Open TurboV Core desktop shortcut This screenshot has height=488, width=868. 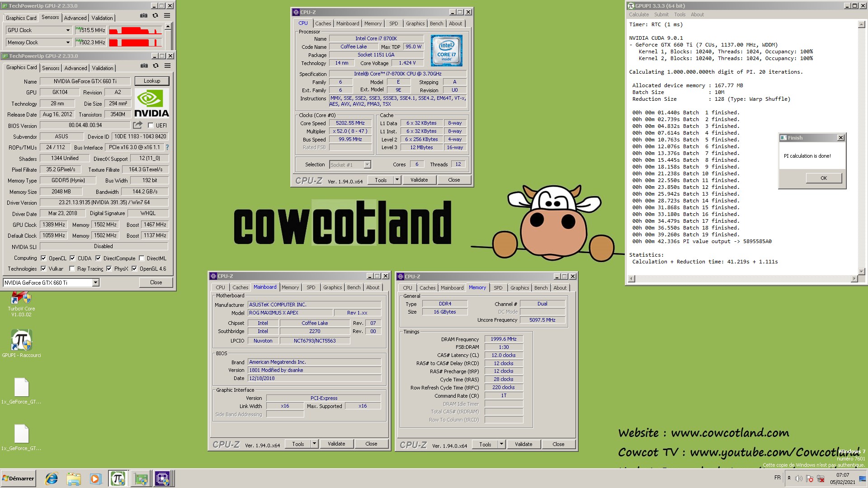(x=21, y=303)
